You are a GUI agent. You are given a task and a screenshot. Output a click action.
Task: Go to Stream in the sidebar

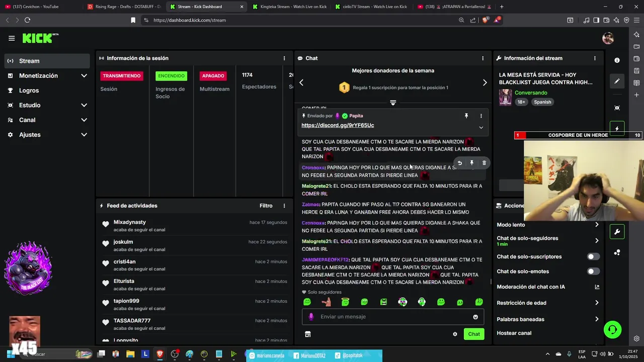[x=47, y=61]
